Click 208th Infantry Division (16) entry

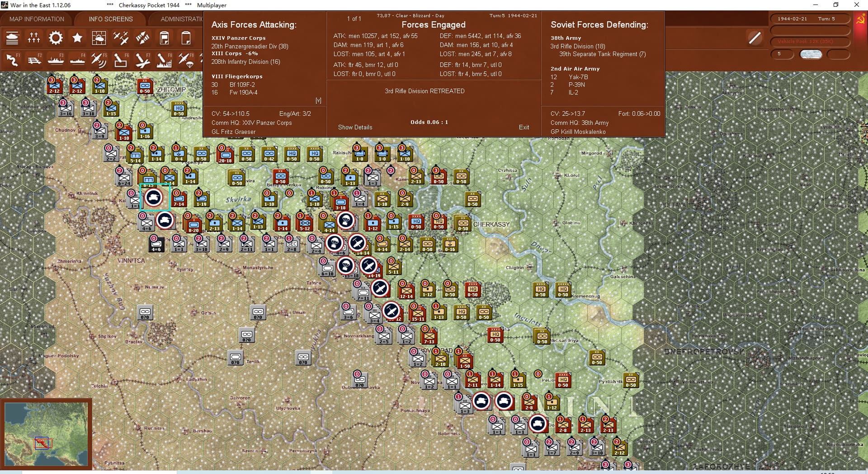tap(245, 62)
